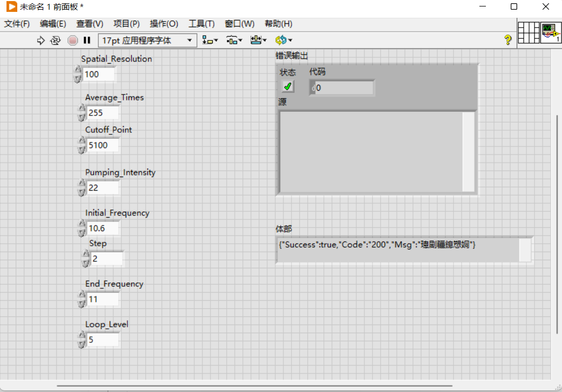Screen dimensions: 562x392
Task: Click the Cutoff_Point value field
Action: (103, 145)
